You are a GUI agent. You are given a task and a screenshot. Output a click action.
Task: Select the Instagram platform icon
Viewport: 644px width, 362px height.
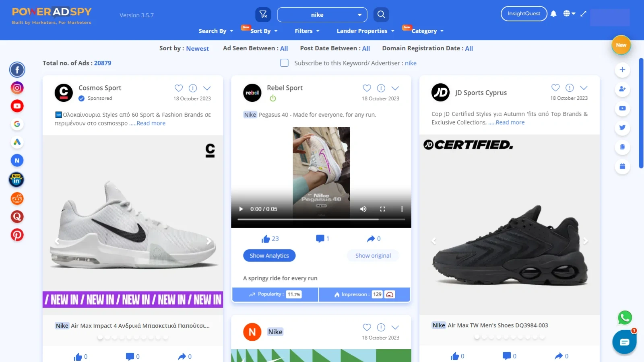[17, 87]
